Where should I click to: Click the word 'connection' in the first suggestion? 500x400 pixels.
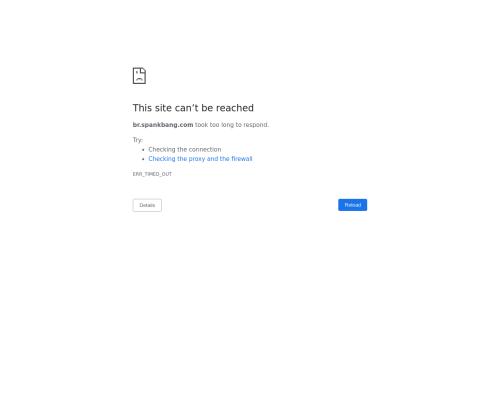[204, 149]
